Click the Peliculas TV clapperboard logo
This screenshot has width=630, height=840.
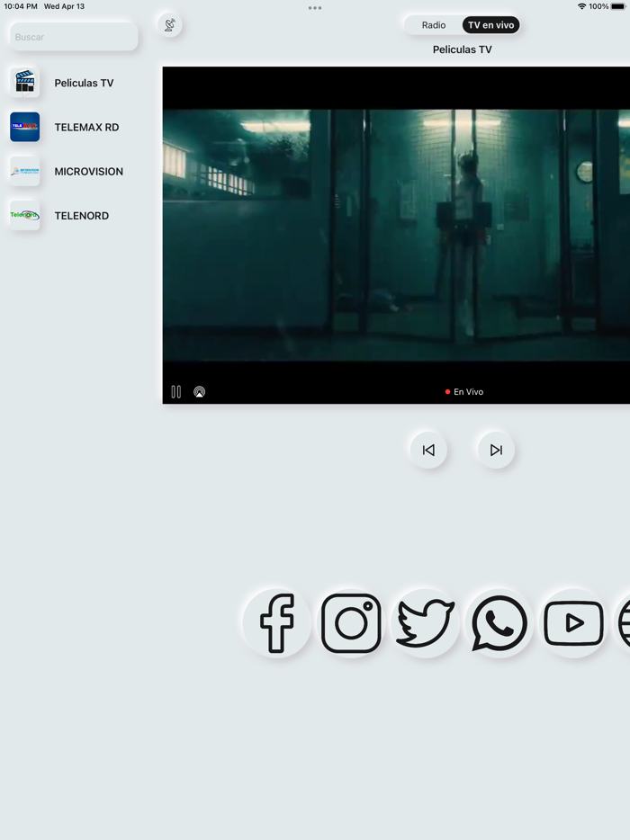[24, 83]
